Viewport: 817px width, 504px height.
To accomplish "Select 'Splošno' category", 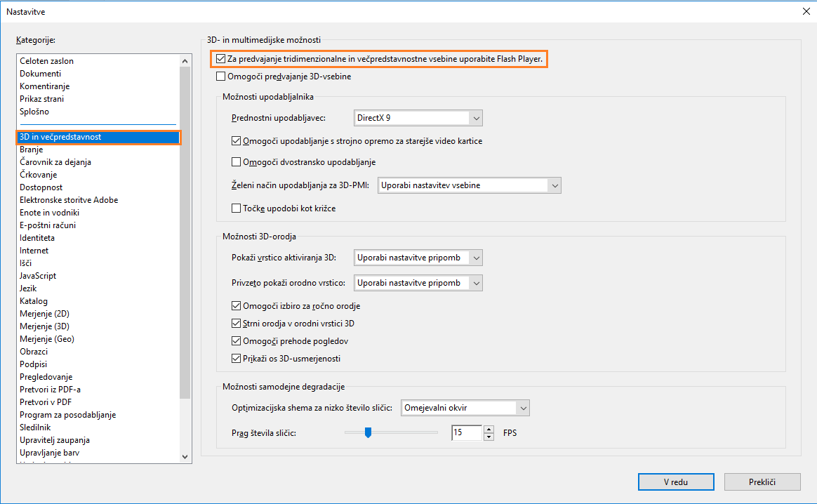I will tap(98, 112).
